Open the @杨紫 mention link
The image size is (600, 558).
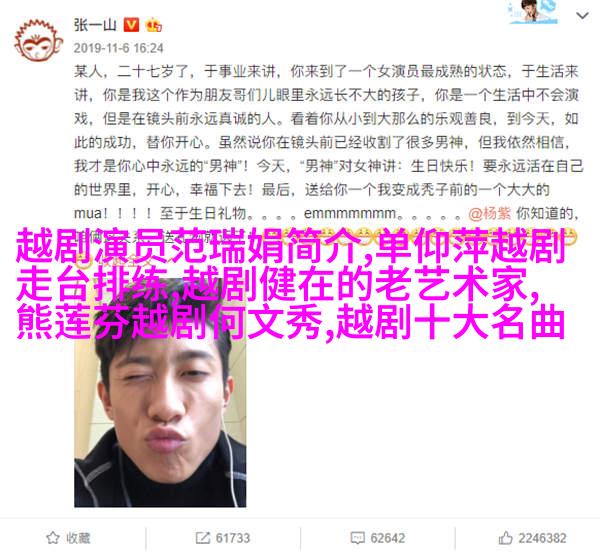click(x=490, y=213)
